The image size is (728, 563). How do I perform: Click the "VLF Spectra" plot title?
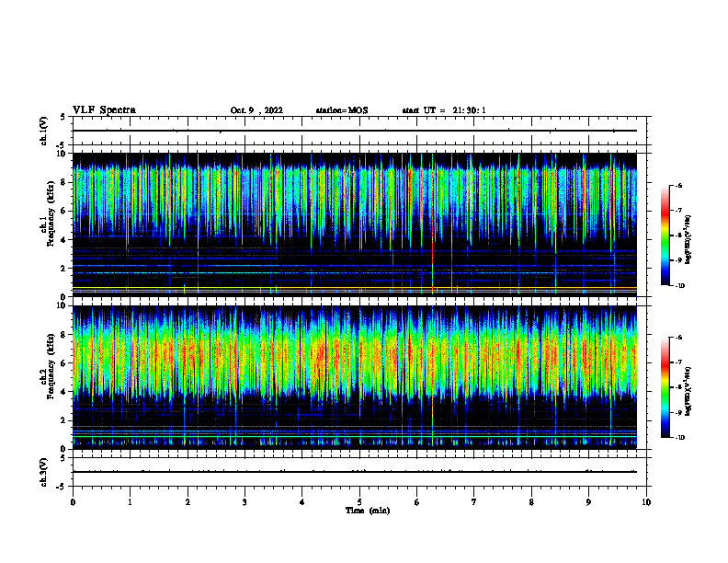coord(104,110)
